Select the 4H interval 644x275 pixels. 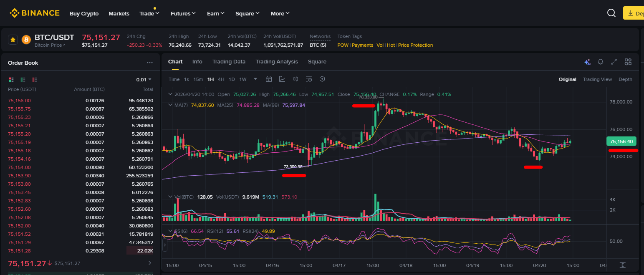point(221,79)
